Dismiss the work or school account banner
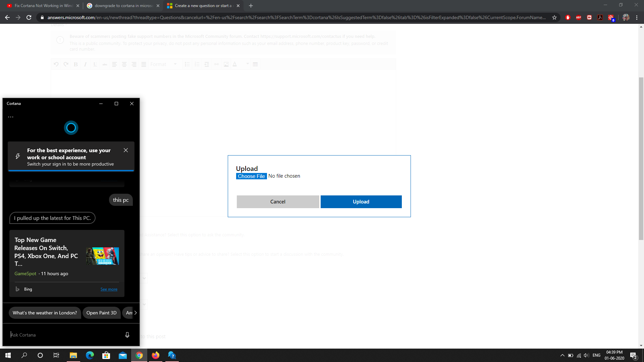The height and width of the screenshot is (362, 644). pos(126,150)
